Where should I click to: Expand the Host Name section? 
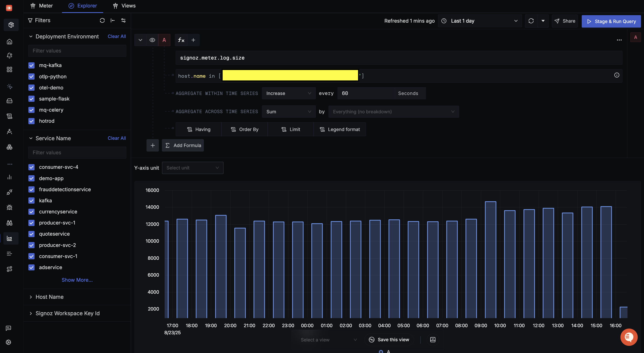pyautogui.click(x=31, y=297)
